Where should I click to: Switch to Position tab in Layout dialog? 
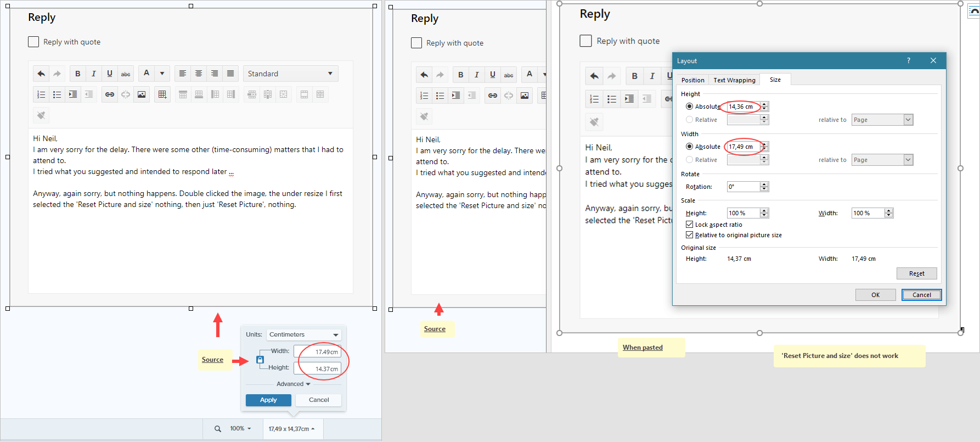[692, 80]
